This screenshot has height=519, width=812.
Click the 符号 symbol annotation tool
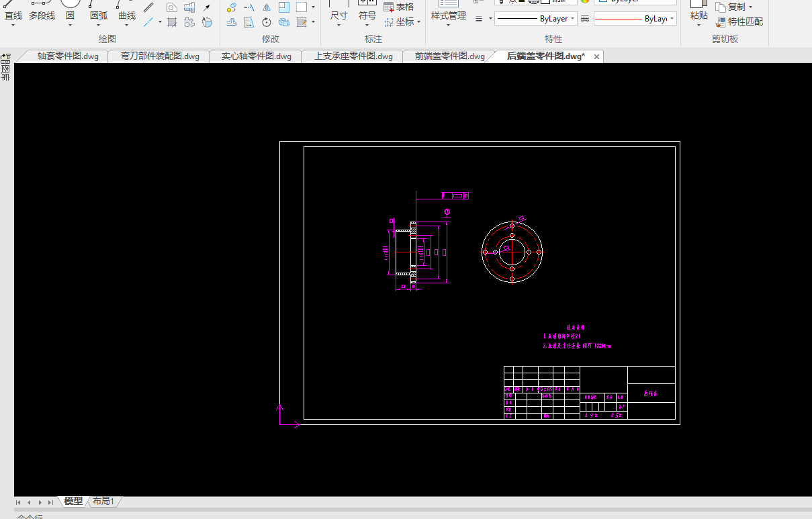(367, 15)
